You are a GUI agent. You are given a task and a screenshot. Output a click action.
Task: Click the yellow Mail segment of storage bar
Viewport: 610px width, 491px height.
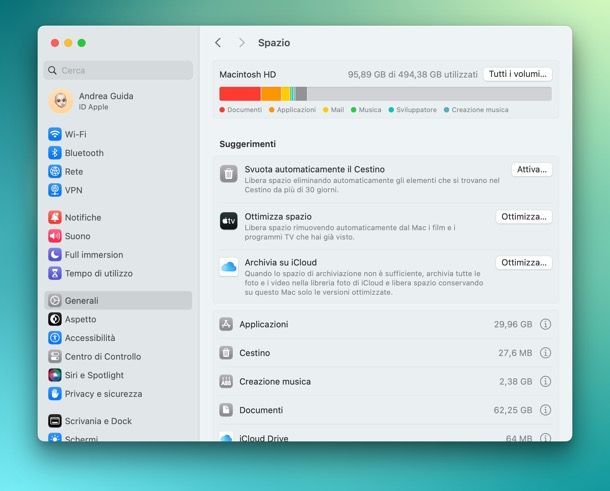click(286, 94)
